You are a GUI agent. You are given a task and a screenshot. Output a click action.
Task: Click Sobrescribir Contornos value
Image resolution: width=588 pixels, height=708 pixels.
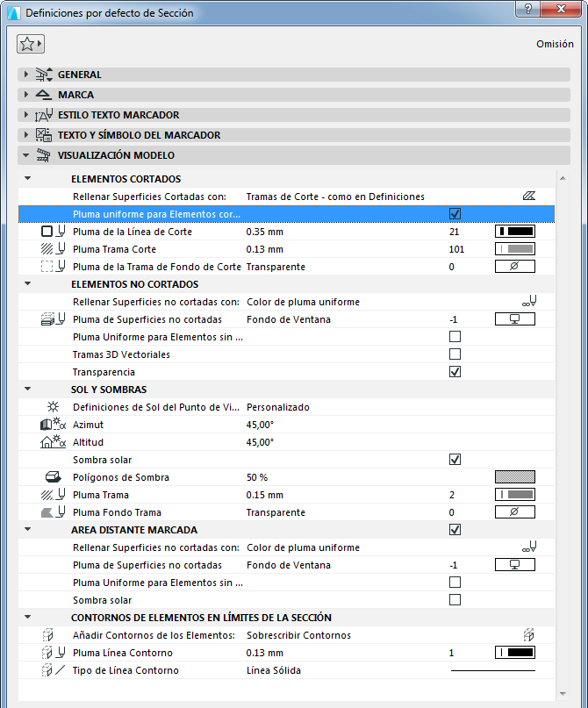coord(298,635)
